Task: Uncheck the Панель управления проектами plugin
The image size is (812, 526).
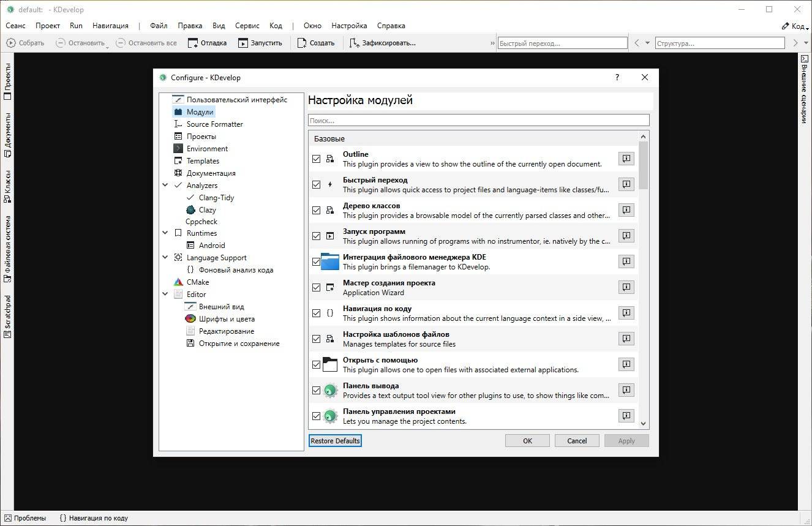Action: pyautogui.click(x=317, y=416)
